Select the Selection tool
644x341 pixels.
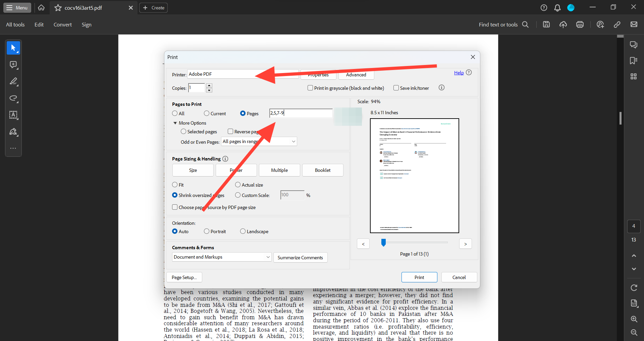click(x=13, y=48)
